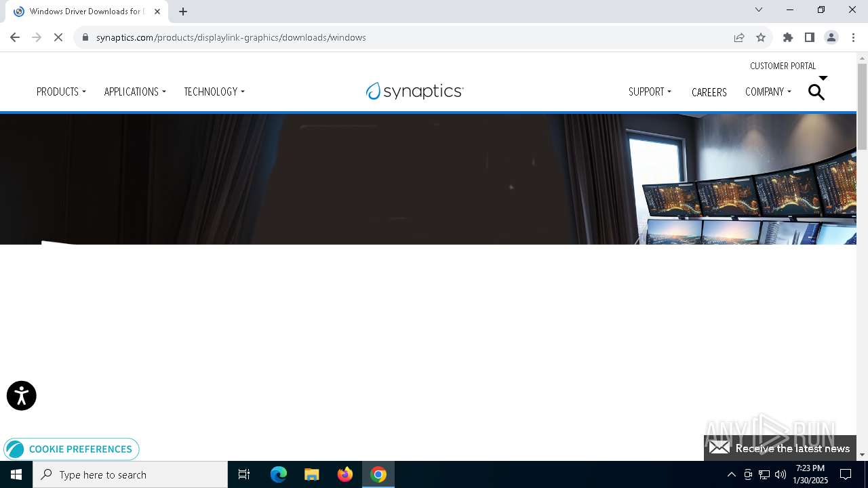The image size is (868, 488).
Task: Open Cookie Preferences
Action: 71,449
